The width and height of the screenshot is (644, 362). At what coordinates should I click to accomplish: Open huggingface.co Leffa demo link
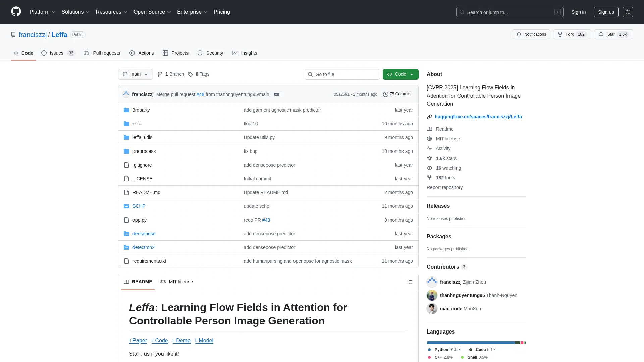tap(478, 117)
